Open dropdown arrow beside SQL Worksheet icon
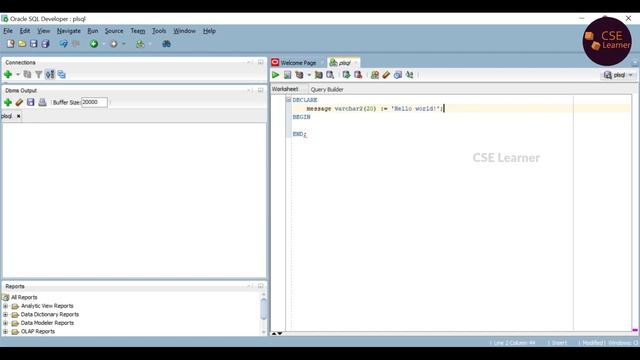 click(x=150, y=44)
